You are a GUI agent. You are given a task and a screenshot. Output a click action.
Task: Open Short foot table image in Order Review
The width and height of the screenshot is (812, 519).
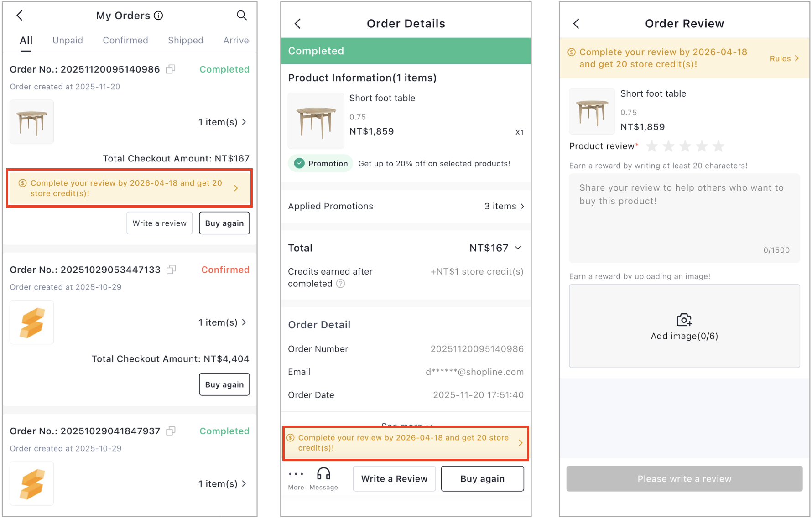tap(592, 111)
